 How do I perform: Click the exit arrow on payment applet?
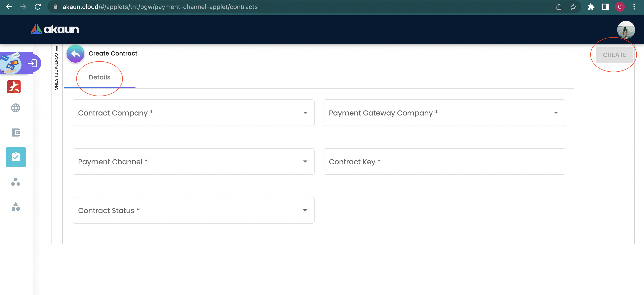[x=32, y=63]
